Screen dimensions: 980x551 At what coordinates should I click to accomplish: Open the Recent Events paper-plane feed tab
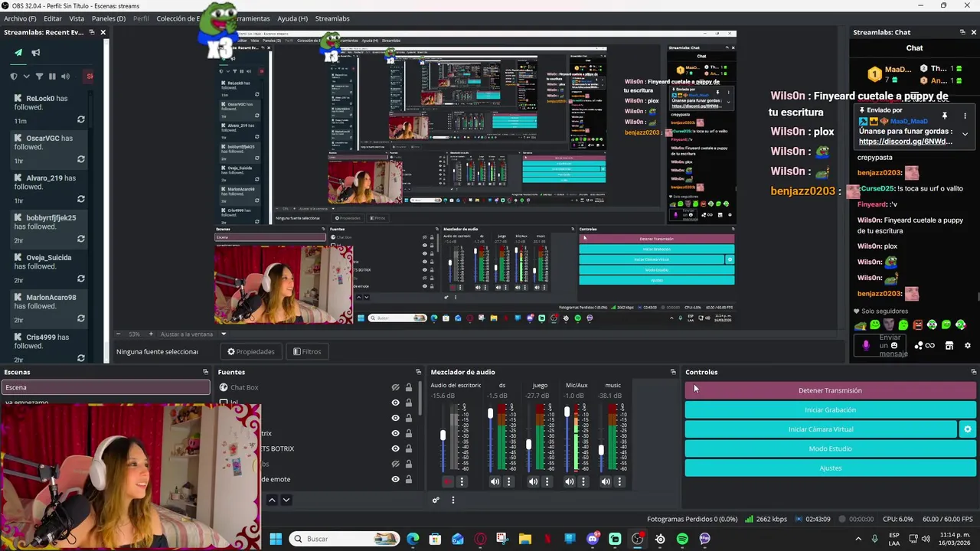coord(18,53)
